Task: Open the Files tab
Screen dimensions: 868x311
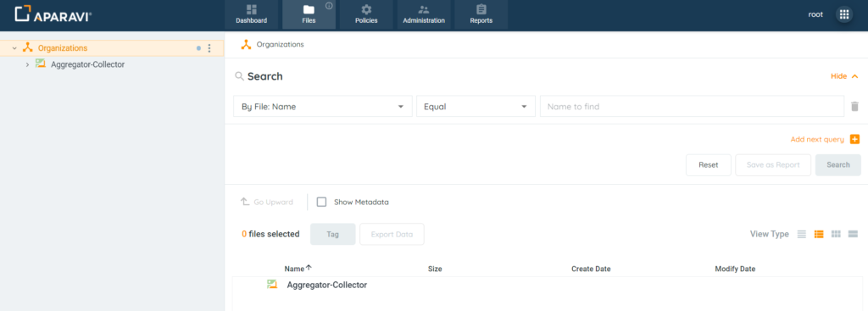Action: pos(309,14)
